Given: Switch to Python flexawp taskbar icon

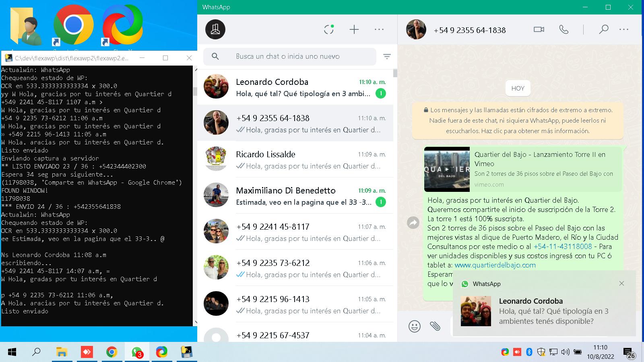Looking at the screenshot, I should pyautogui.click(x=186, y=352).
